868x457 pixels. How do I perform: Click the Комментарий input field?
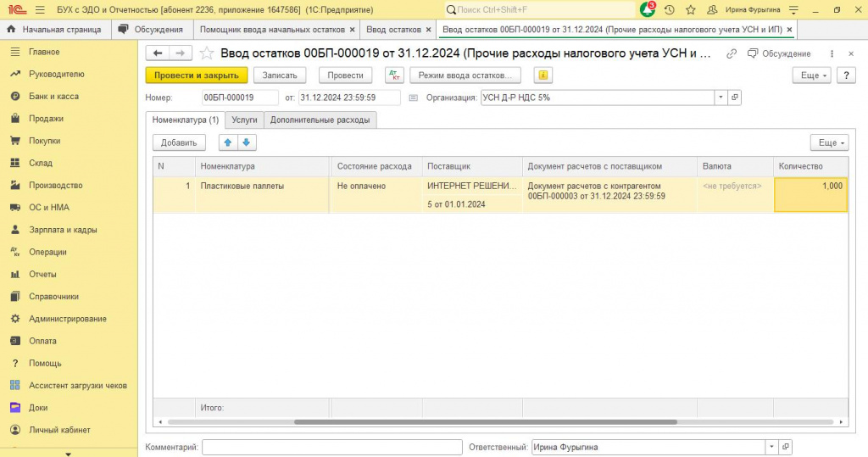click(x=332, y=447)
